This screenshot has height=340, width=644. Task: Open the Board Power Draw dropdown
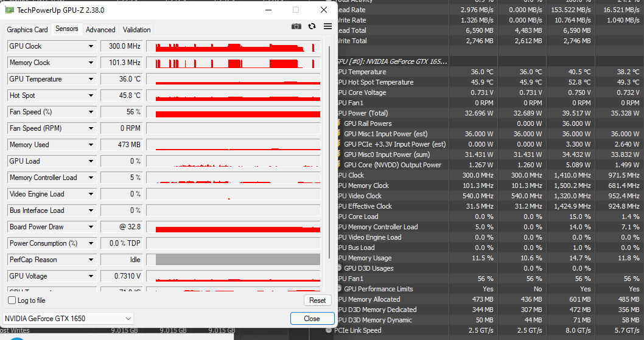(x=91, y=227)
